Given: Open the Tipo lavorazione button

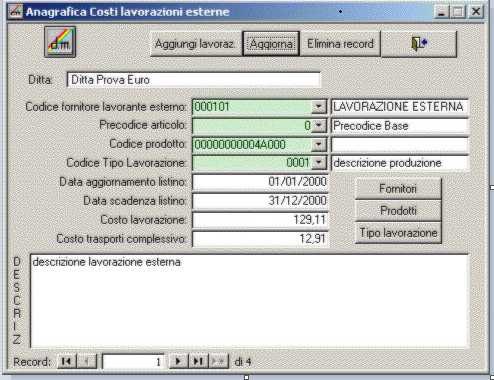Looking at the screenshot, I should (x=398, y=232).
